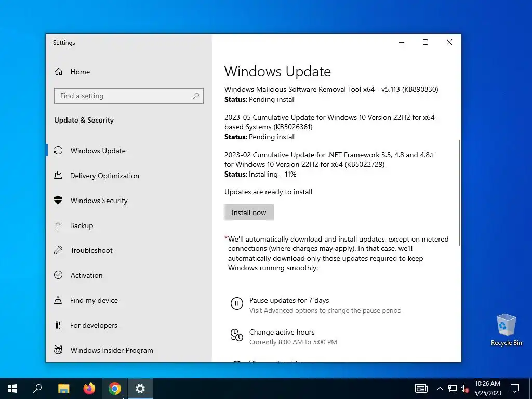Click 'Currently 8:00 AM to 5:00 PM' text
Image resolution: width=532 pixels, height=399 pixels.
pyautogui.click(x=293, y=342)
